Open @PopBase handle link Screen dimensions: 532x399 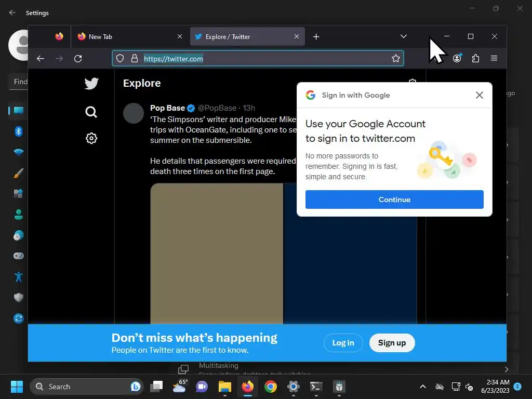click(x=217, y=108)
